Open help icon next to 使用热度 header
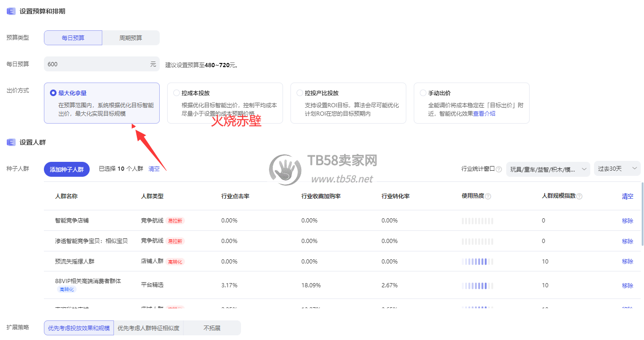 [488, 196]
